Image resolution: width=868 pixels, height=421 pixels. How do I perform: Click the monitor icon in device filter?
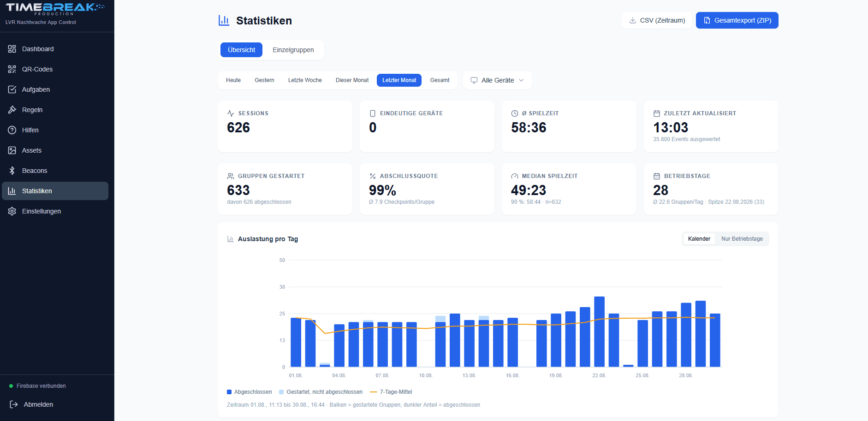click(474, 80)
